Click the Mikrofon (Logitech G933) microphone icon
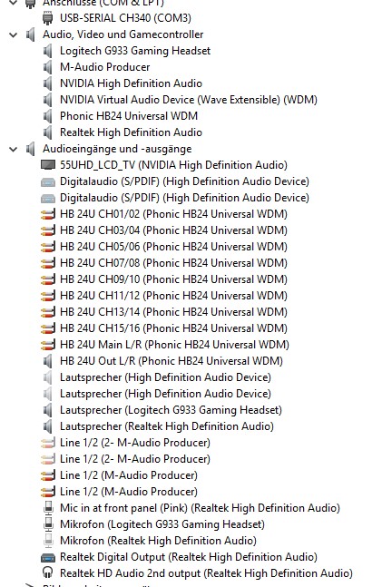 (48, 524)
